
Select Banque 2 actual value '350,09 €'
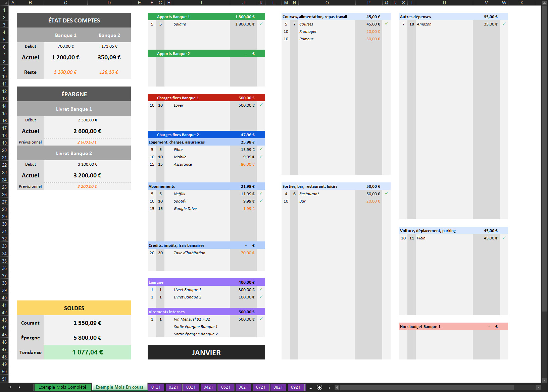109,57
